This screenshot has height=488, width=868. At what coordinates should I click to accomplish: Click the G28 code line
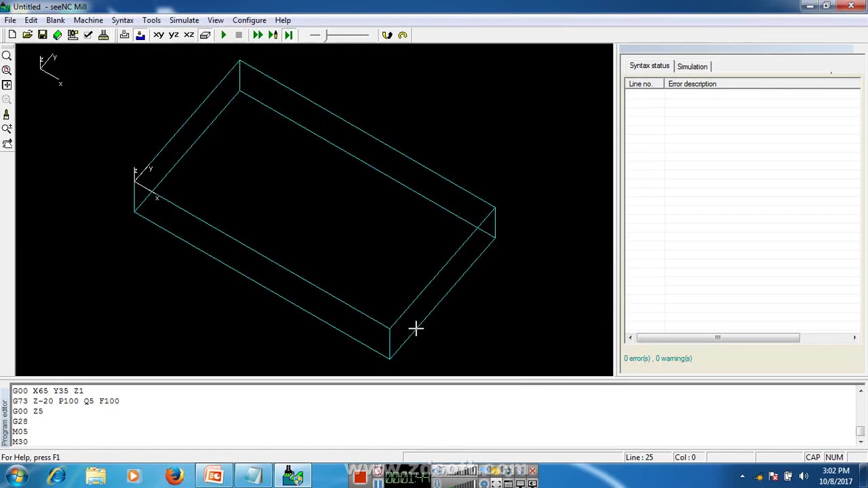pos(20,422)
